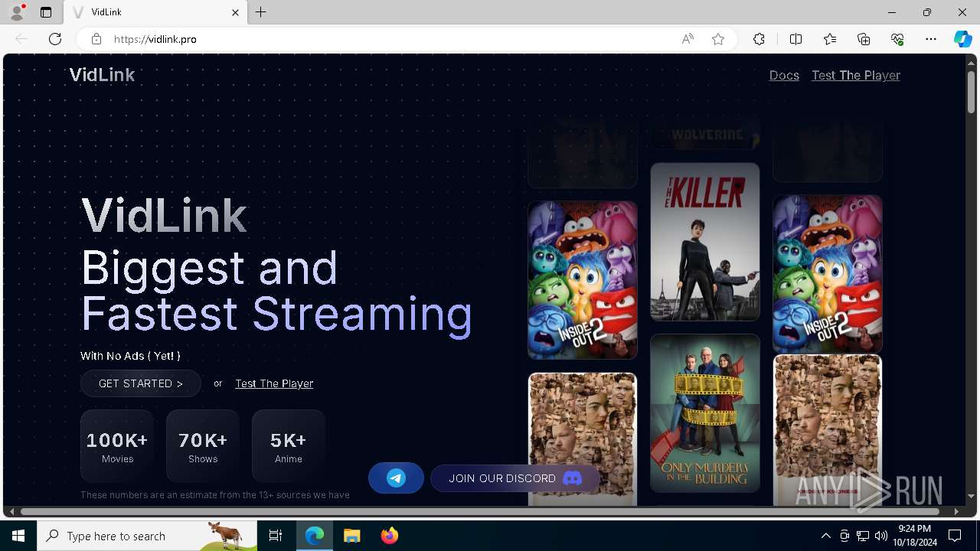
Task: Click the GET STARTED button
Action: (141, 383)
